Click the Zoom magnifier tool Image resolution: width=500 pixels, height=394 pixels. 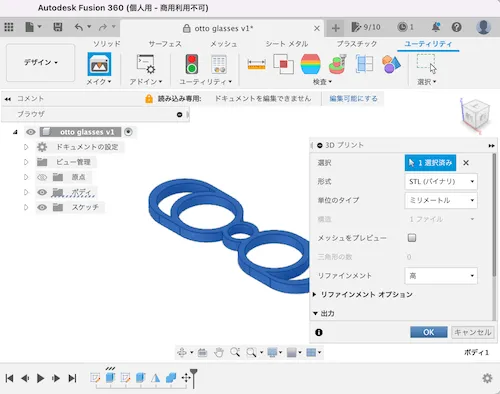click(235, 352)
